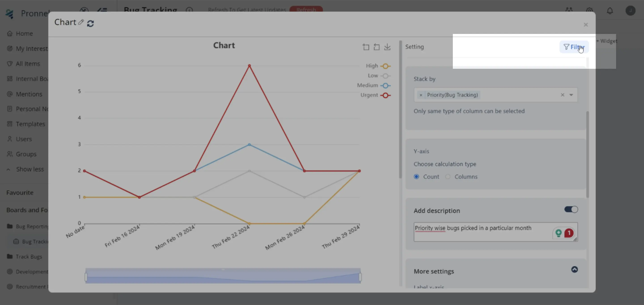Open Mentions in the sidebar
The width and height of the screenshot is (644, 305).
point(29,94)
